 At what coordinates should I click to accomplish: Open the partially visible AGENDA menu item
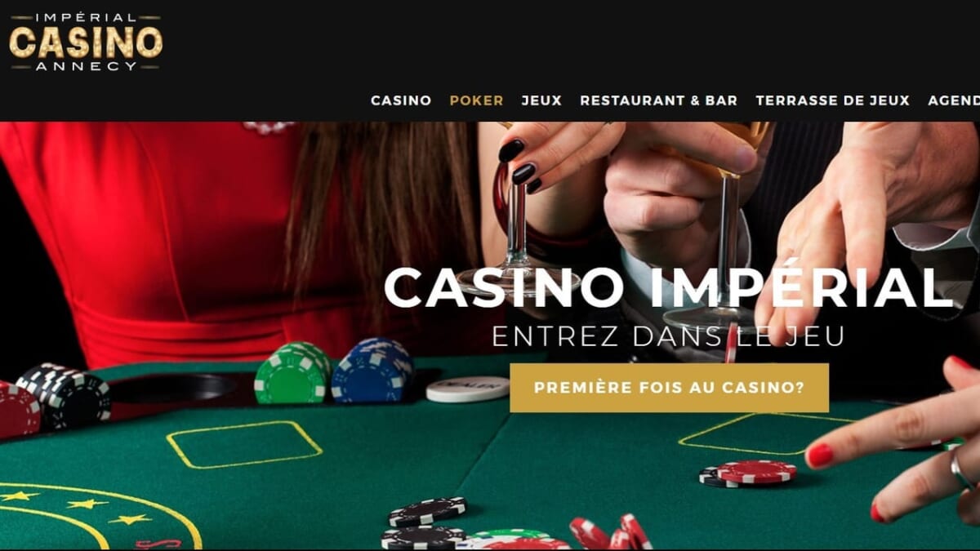point(954,100)
